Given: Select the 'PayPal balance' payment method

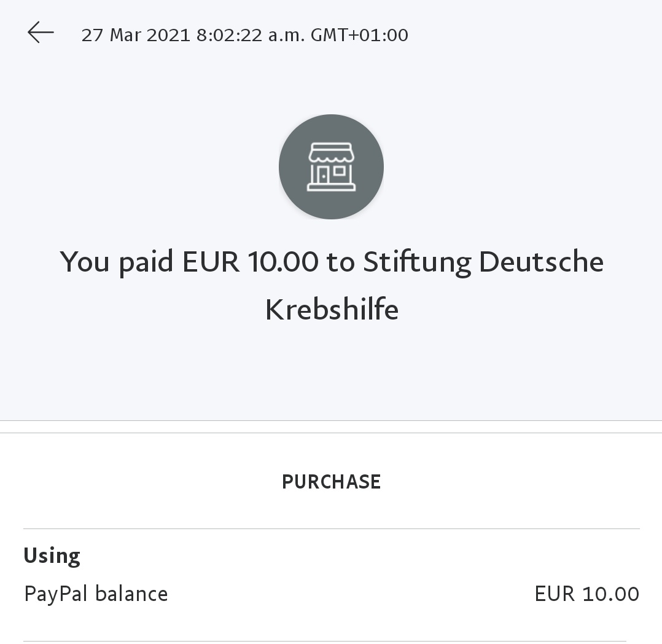Looking at the screenshot, I should 96,594.
